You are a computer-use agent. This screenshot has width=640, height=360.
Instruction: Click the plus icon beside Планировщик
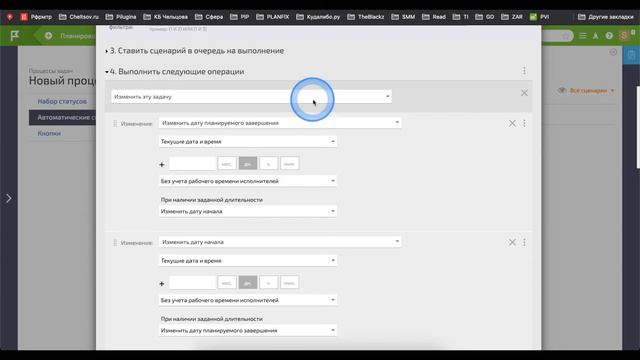coord(48,36)
